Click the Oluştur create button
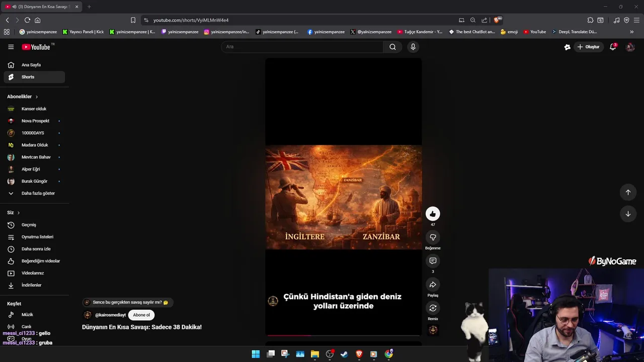644x362 pixels. point(588,47)
